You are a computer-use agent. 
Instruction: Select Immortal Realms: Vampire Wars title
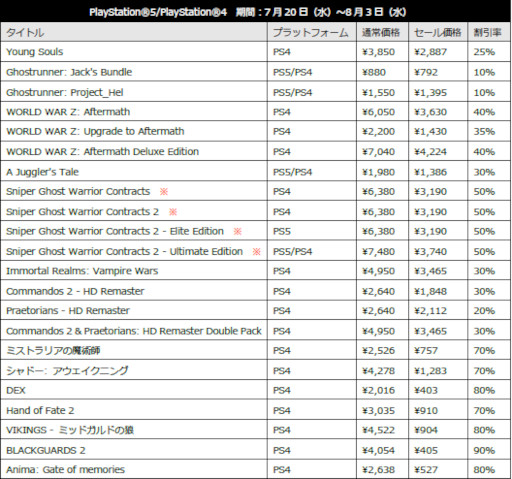click(82, 271)
